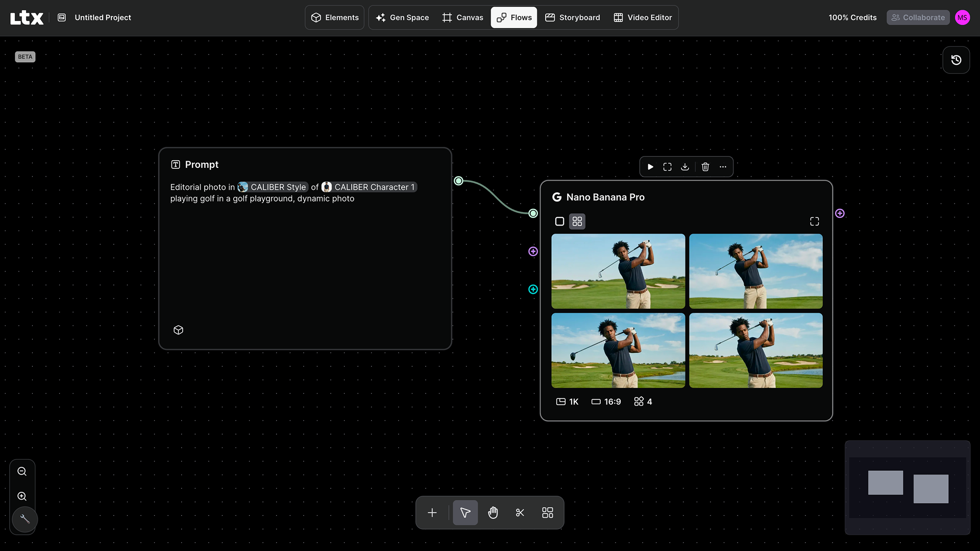Open elements cube icon in Prompt node
Viewport: 980px width, 551px height.
point(178,330)
